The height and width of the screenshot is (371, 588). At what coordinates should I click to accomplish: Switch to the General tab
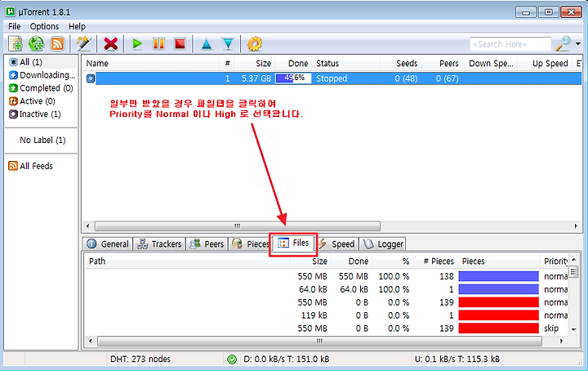pos(108,244)
